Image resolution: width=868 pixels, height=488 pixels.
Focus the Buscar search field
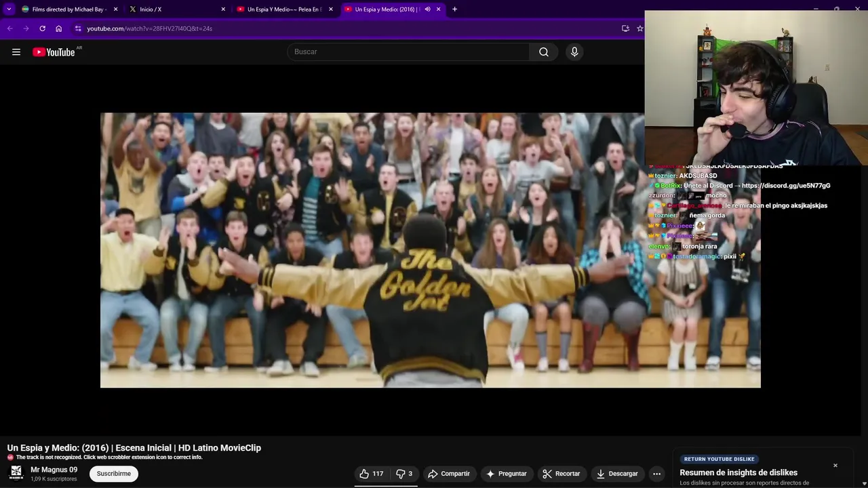(x=409, y=52)
